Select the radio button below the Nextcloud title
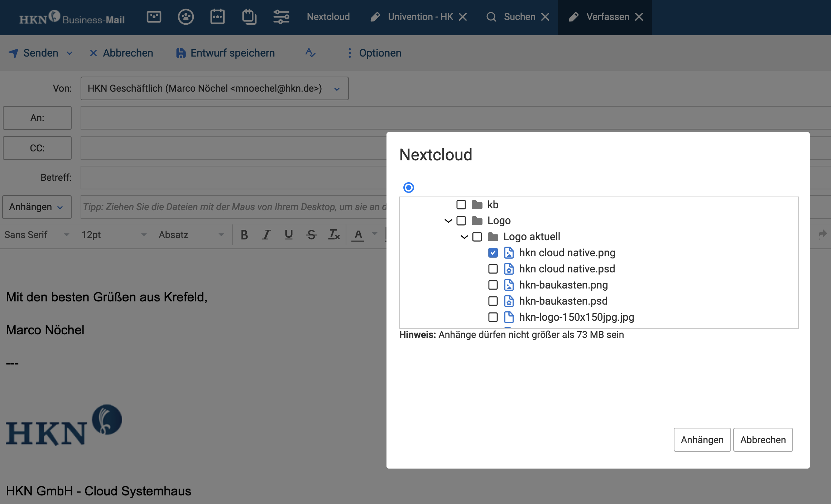Viewport: 831px width, 504px height. pyautogui.click(x=409, y=188)
